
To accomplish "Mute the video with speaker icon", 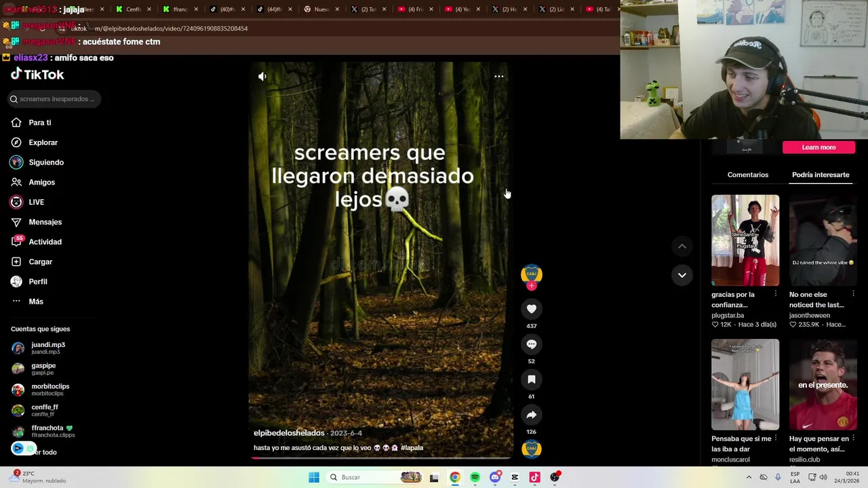I will coord(262,77).
